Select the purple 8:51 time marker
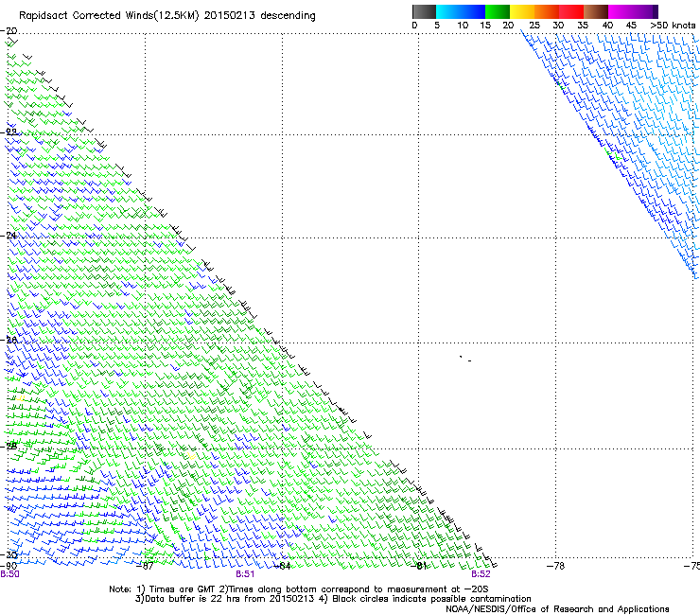This screenshot has height=615, width=700. 245,574
